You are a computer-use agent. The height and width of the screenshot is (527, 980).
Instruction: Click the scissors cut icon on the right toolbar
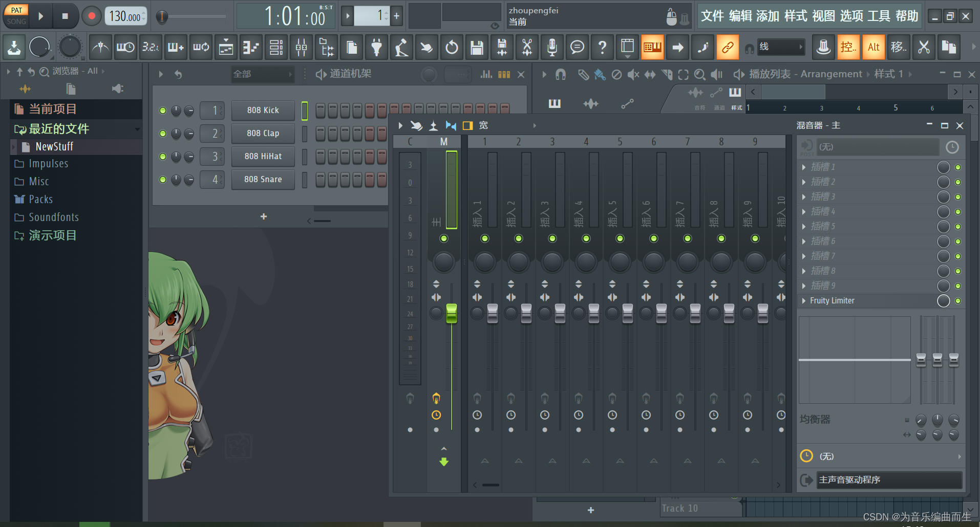(923, 47)
